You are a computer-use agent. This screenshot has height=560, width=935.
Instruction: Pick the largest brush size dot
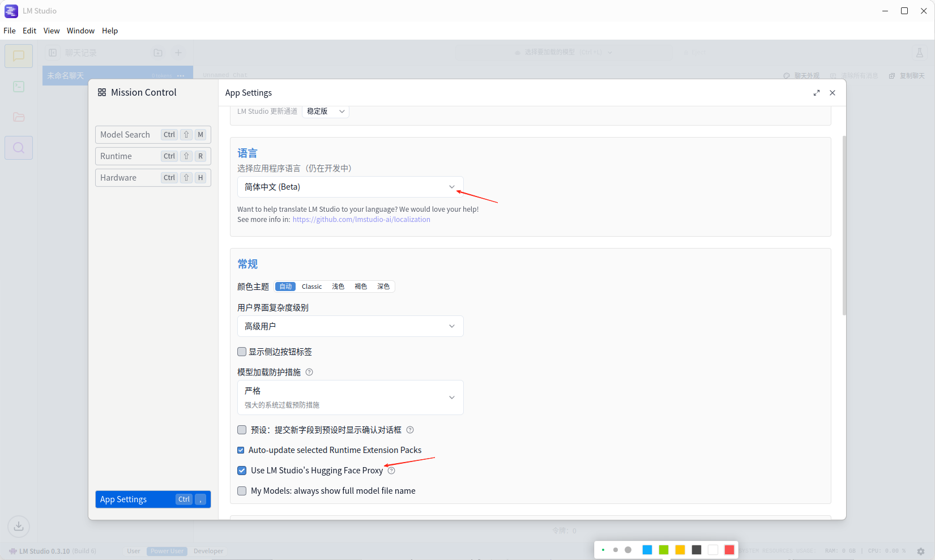tap(628, 550)
